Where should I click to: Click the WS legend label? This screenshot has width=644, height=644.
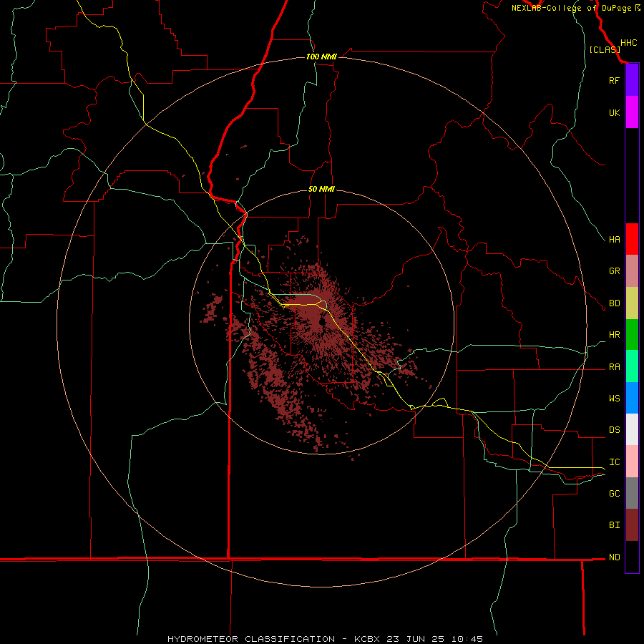614,399
